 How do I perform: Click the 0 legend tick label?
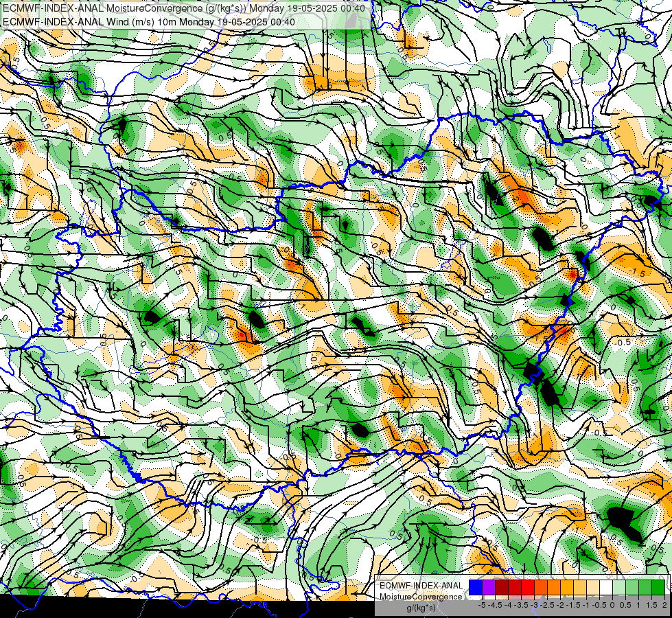(612, 605)
